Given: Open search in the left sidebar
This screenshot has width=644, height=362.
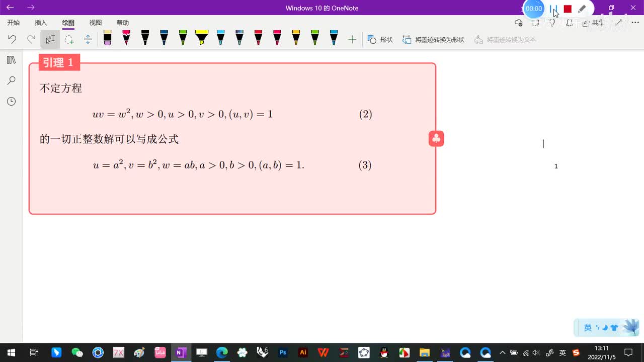Looking at the screenshot, I should [11, 80].
